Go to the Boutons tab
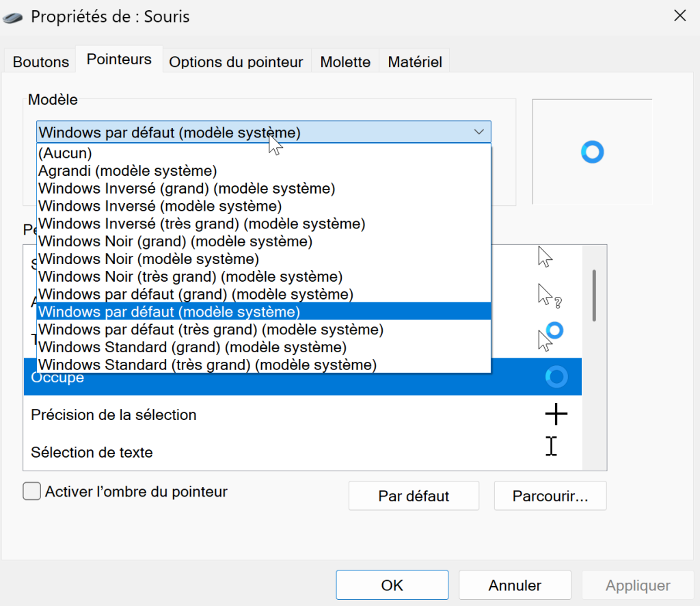This screenshot has width=700, height=606. tap(41, 62)
